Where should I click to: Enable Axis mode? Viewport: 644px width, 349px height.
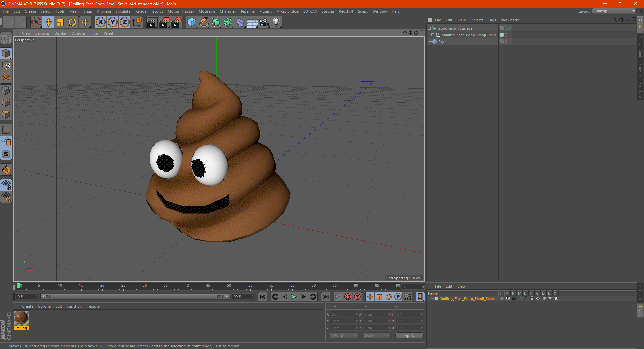coord(6,130)
